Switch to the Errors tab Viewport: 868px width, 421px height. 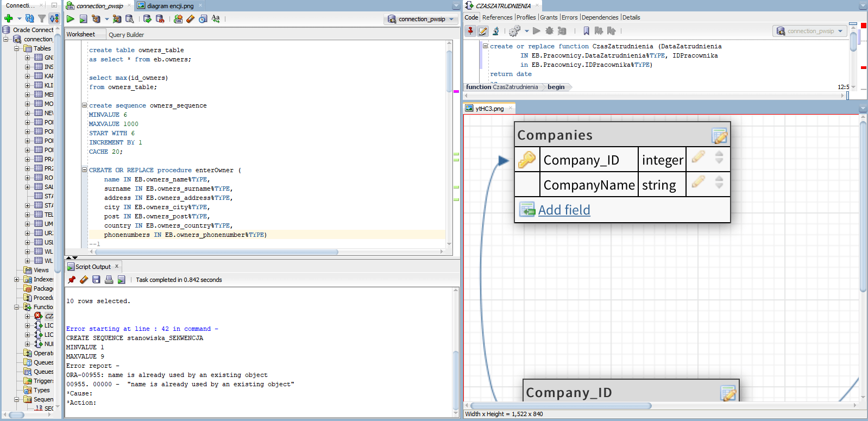(569, 17)
